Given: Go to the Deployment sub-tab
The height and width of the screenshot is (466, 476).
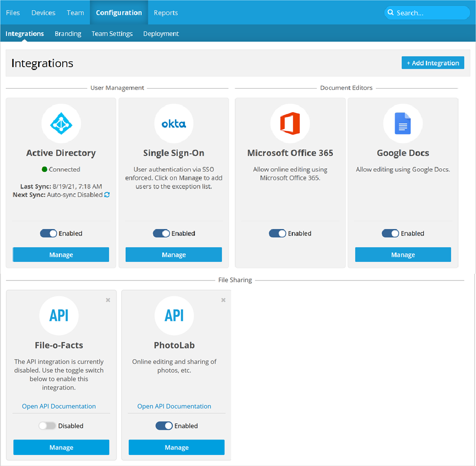Looking at the screenshot, I should click(161, 34).
